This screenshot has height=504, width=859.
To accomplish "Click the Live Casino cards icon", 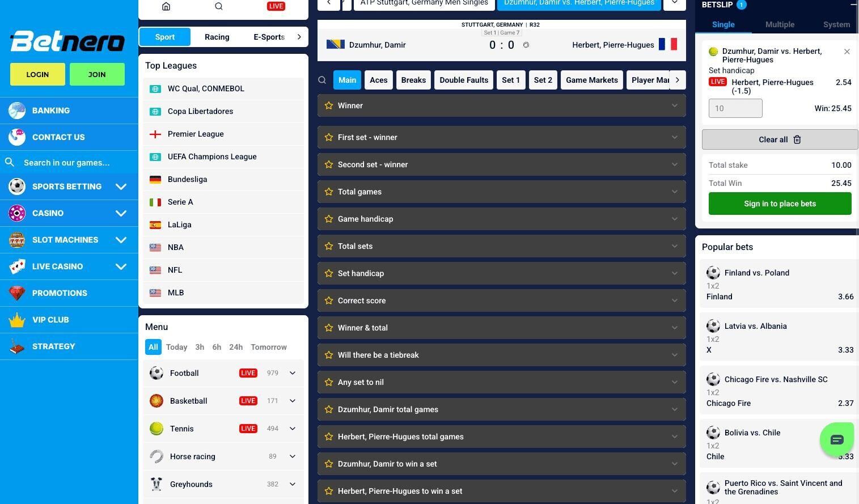I will coord(17,266).
